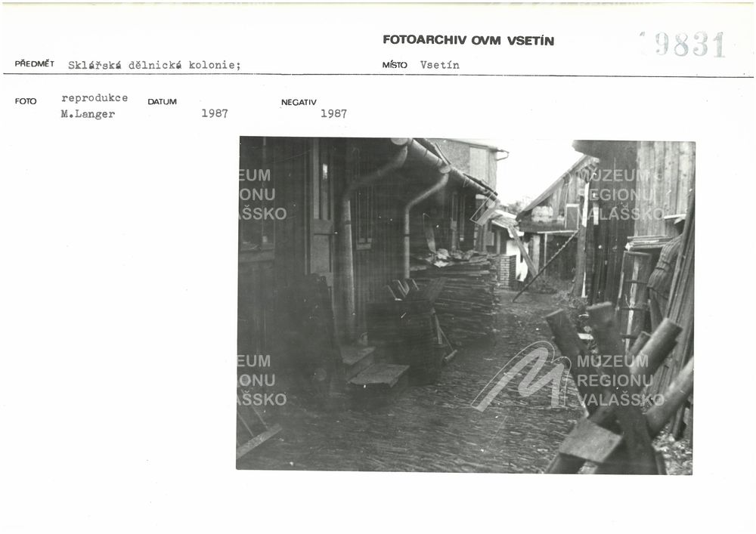This screenshot has height=534, width=756.
Task: Click the archival street photograph
Action: click(465, 305)
